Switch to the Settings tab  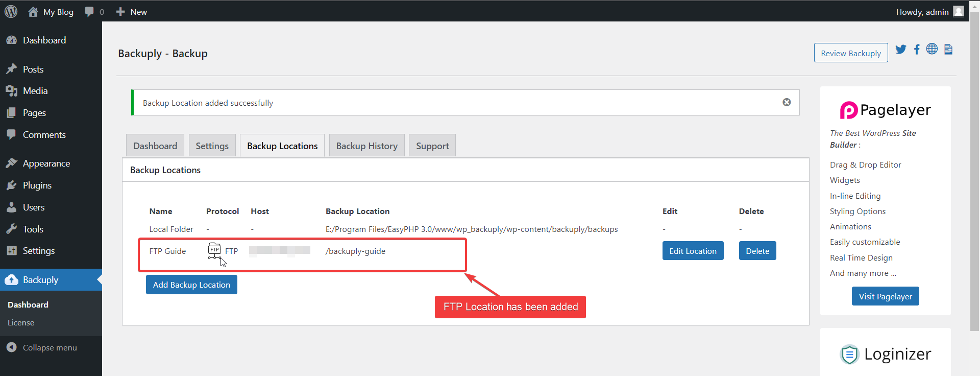[x=212, y=146]
